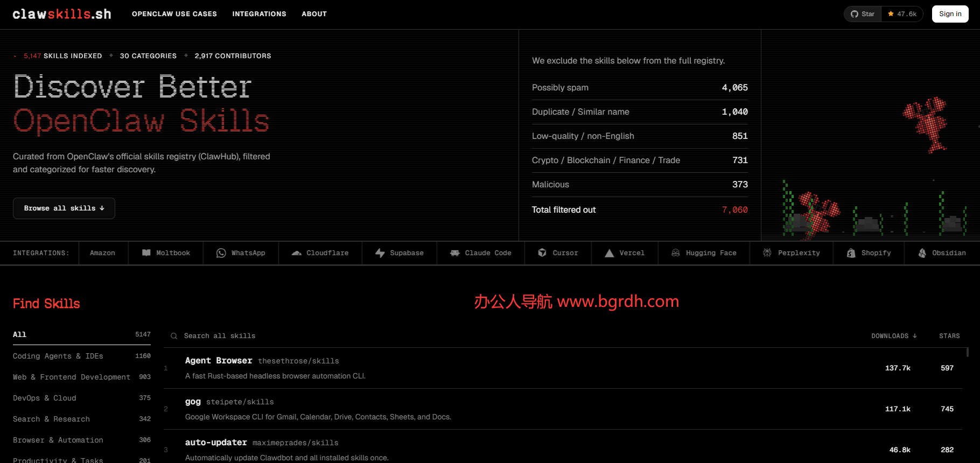Screen dimensions: 980x463
Task: Click Browse all skills button
Action: (x=64, y=208)
